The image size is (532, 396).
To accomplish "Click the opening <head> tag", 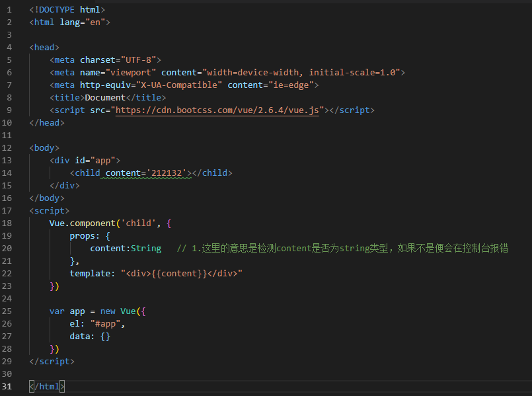I will [44, 48].
